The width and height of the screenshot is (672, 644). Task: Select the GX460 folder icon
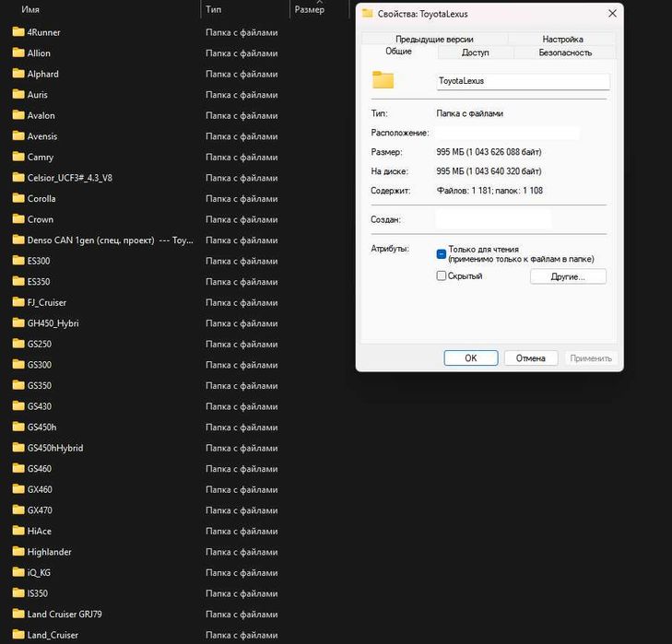(x=18, y=489)
